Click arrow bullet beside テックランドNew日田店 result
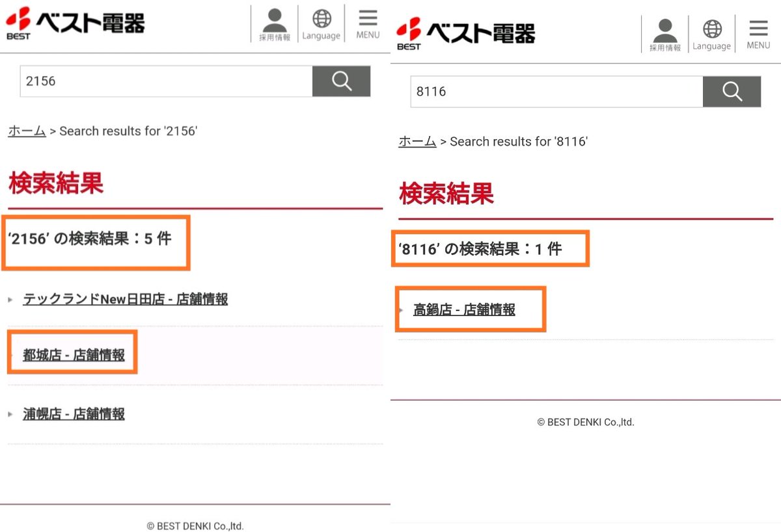The height and width of the screenshot is (532, 781). [10, 300]
